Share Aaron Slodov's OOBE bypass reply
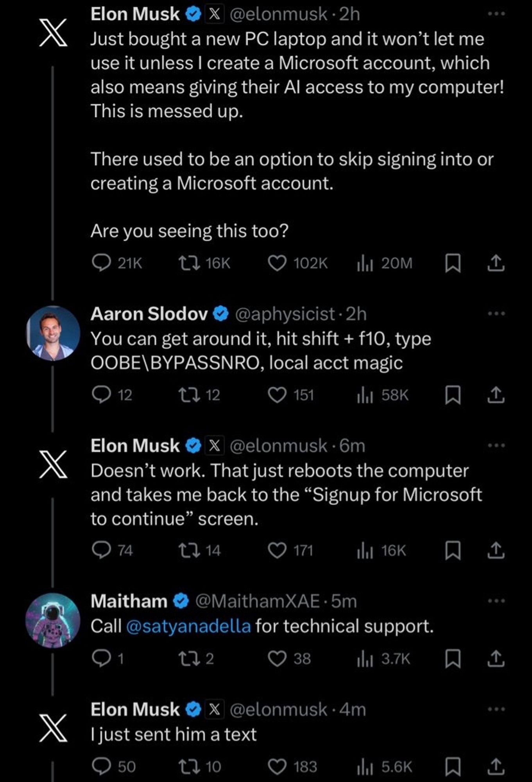 point(496,395)
